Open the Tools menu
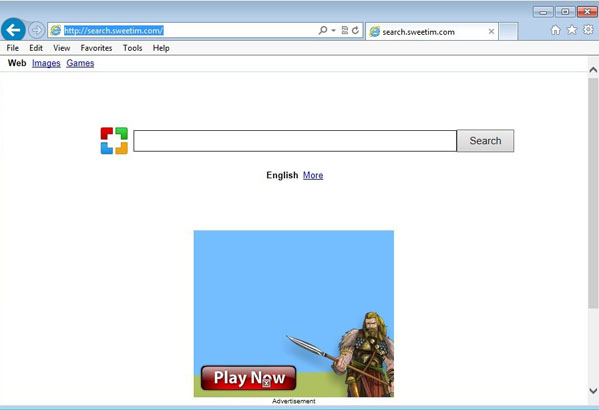Screen dimensions: 599x410 (133, 48)
